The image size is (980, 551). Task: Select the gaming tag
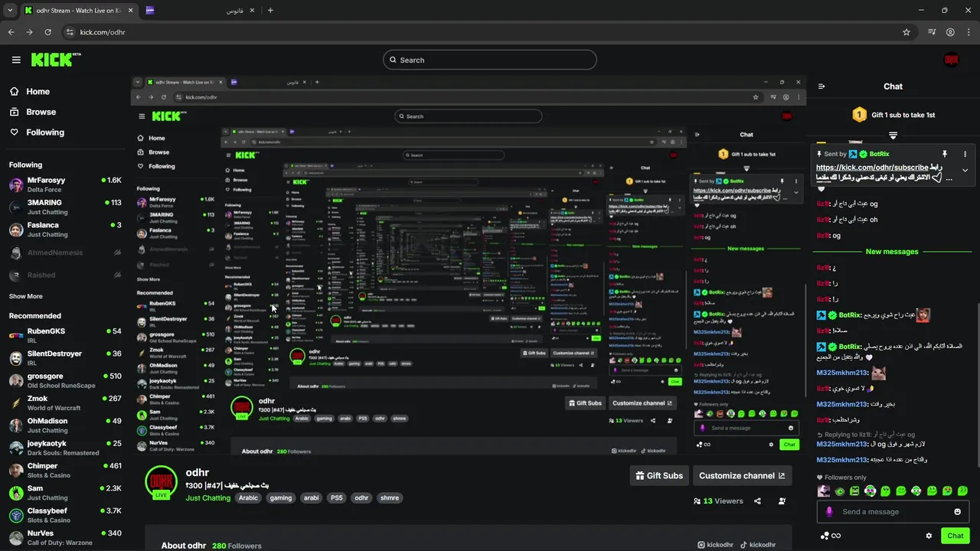[x=281, y=497]
